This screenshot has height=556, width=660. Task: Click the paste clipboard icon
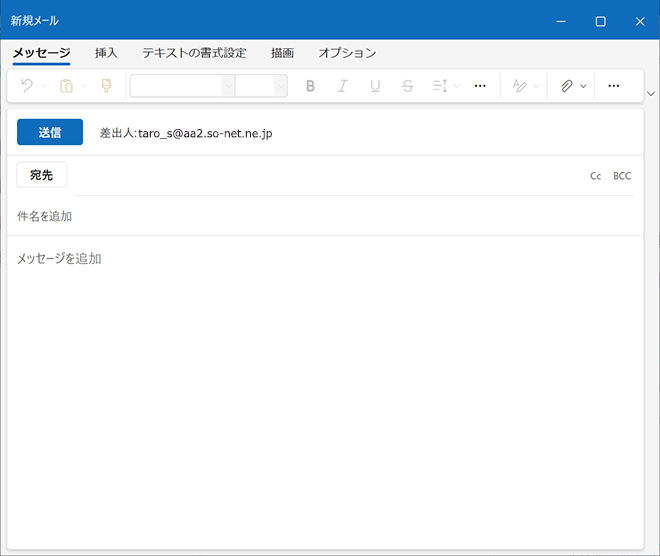(x=66, y=86)
